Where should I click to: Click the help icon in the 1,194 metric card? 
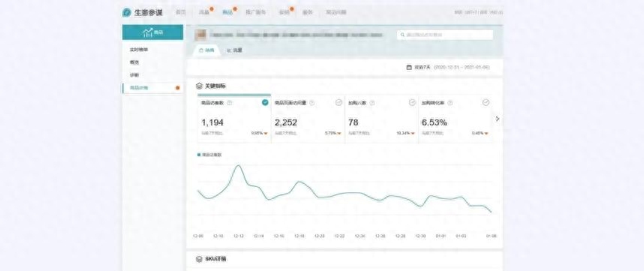pos(229,103)
